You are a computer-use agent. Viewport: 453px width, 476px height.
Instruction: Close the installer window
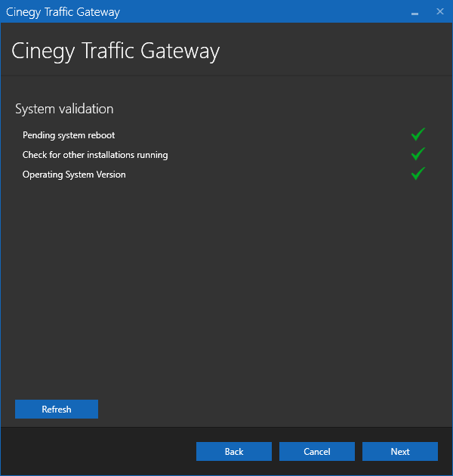440,11
